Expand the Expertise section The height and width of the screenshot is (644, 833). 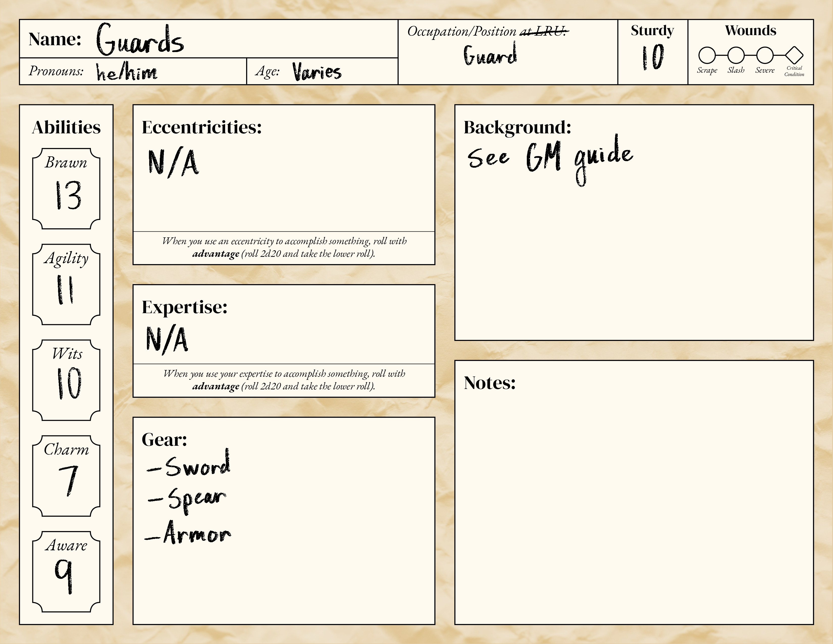coord(185,308)
